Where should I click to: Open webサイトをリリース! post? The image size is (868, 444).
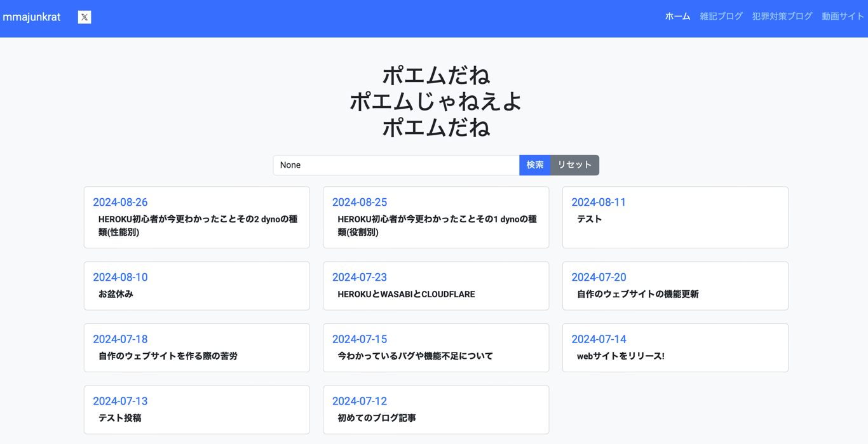point(621,356)
